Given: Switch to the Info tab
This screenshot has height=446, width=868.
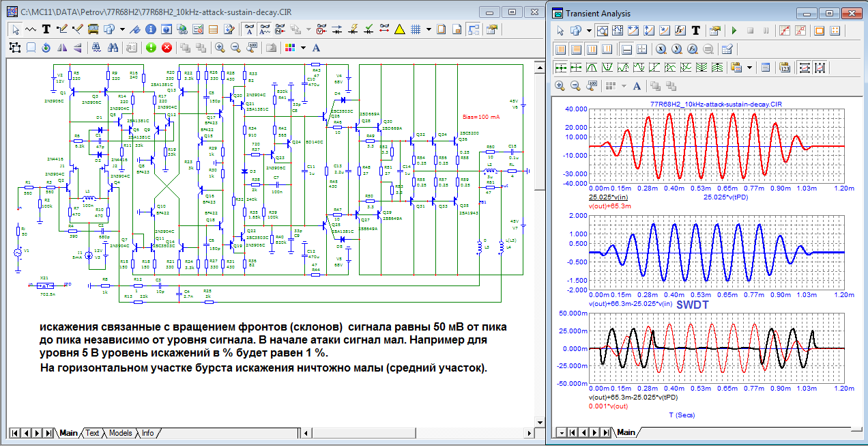Looking at the screenshot, I should coord(147,433).
